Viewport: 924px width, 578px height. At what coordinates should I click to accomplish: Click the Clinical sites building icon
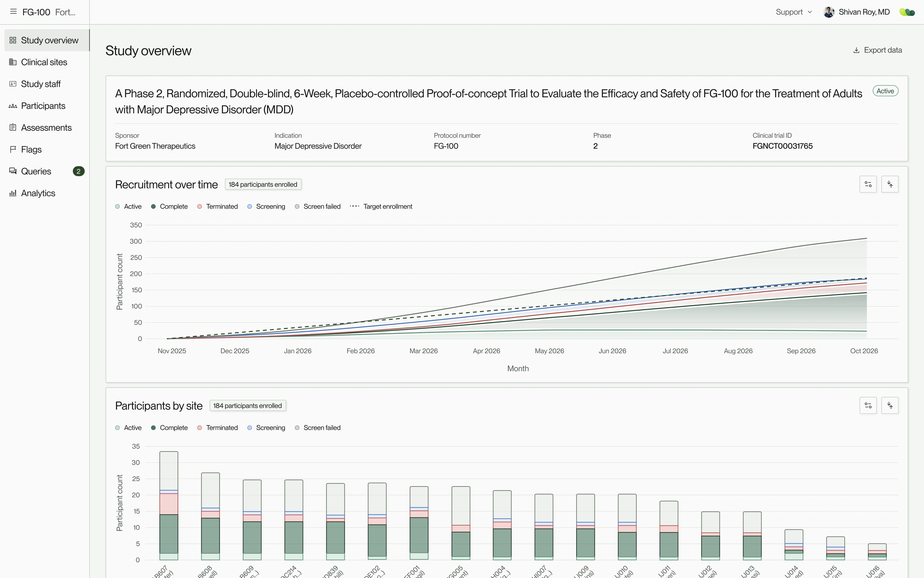pos(13,62)
